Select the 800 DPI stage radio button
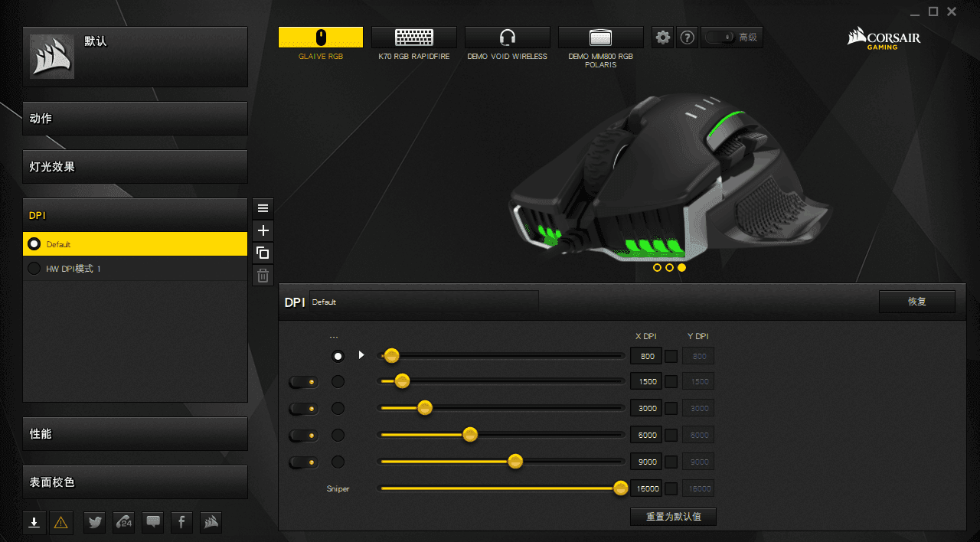 [338, 356]
